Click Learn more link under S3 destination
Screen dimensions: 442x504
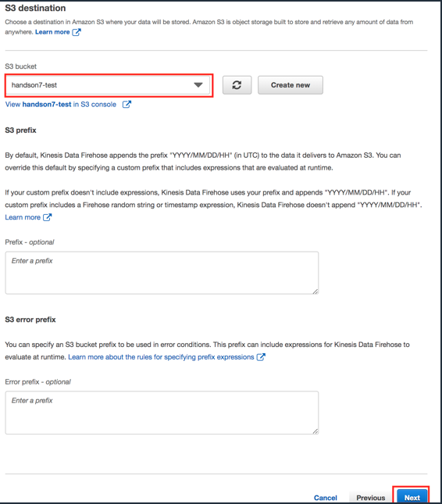coord(52,32)
